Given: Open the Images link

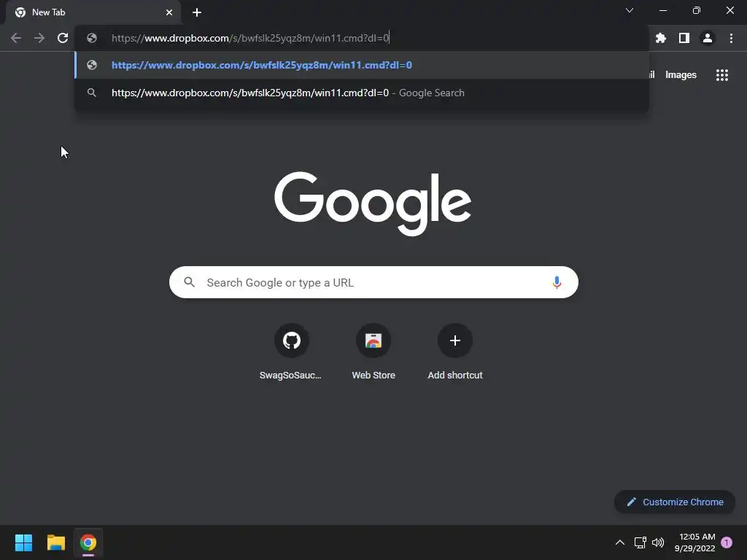Looking at the screenshot, I should tap(681, 75).
